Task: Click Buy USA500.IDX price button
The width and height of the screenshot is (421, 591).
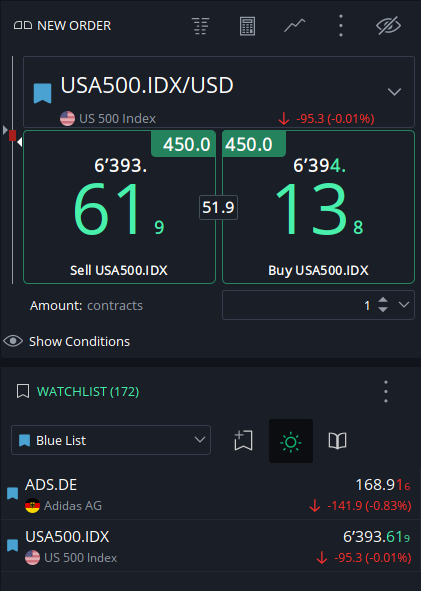Action: (318, 207)
